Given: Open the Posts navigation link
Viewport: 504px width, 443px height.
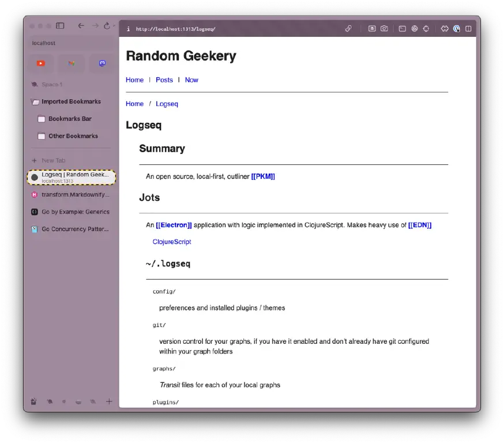Looking at the screenshot, I should coord(164,80).
